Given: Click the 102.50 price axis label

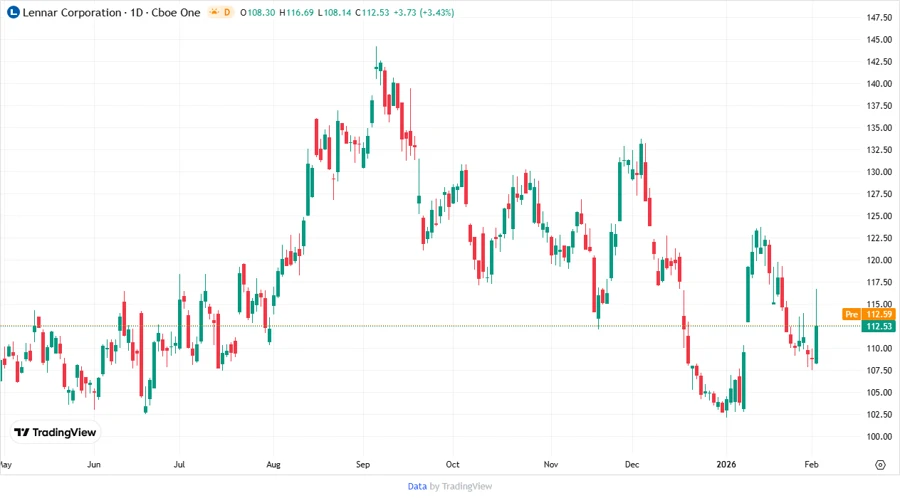Looking at the screenshot, I should (x=879, y=414).
